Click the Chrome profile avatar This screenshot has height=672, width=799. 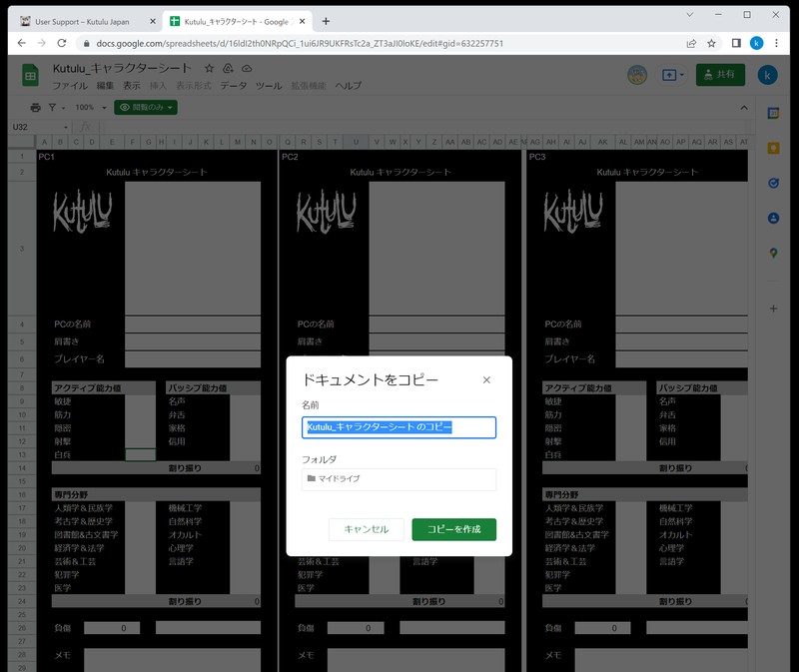tap(756, 43)
